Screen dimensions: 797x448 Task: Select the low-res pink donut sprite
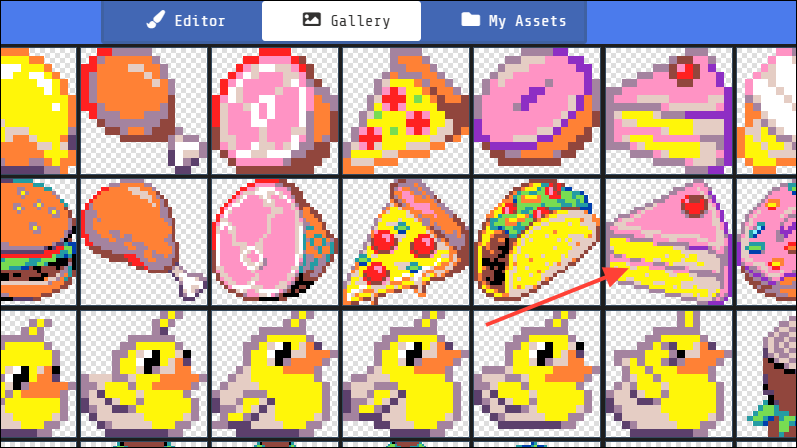coord(537,111)
